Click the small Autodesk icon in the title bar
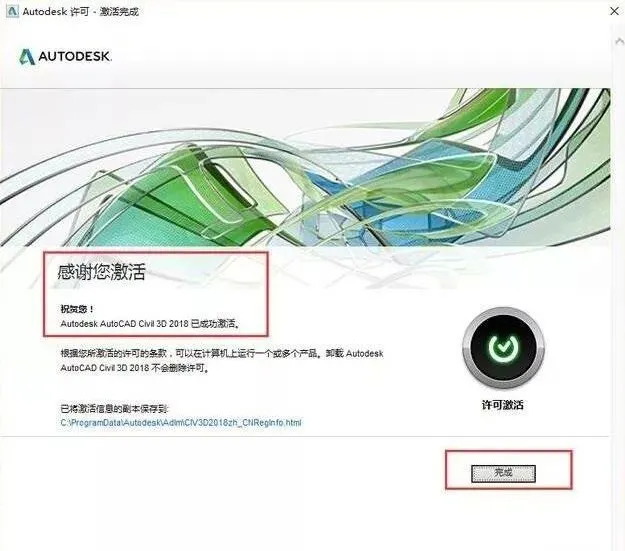The width and height of the screenshot is (625, 551). point(12,11)
